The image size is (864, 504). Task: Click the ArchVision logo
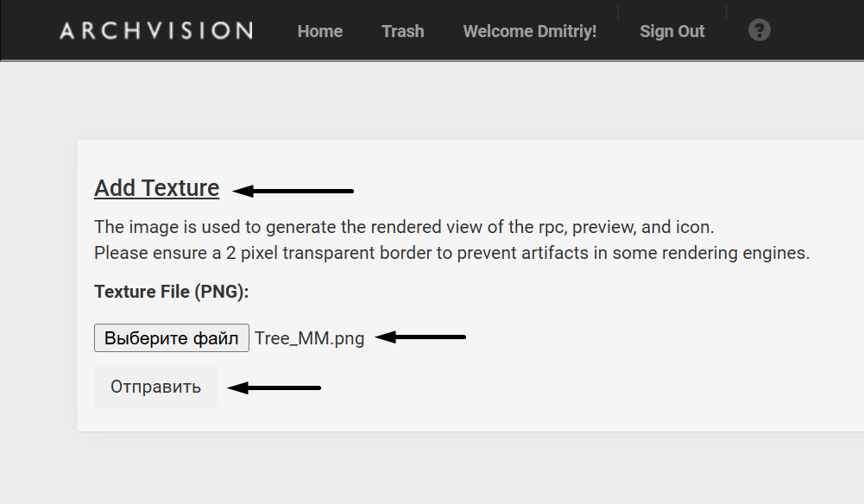click(156, 31)
